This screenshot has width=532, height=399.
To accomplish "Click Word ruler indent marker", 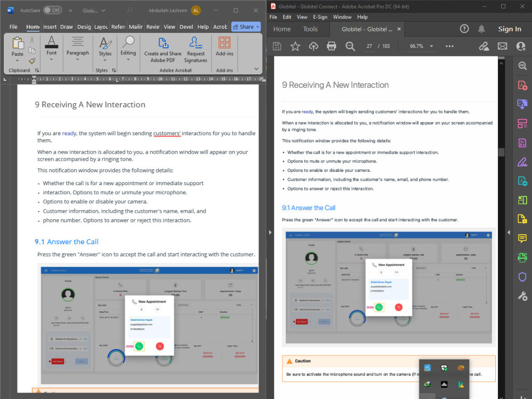I will pyautogui.click(x=34, y=80).
